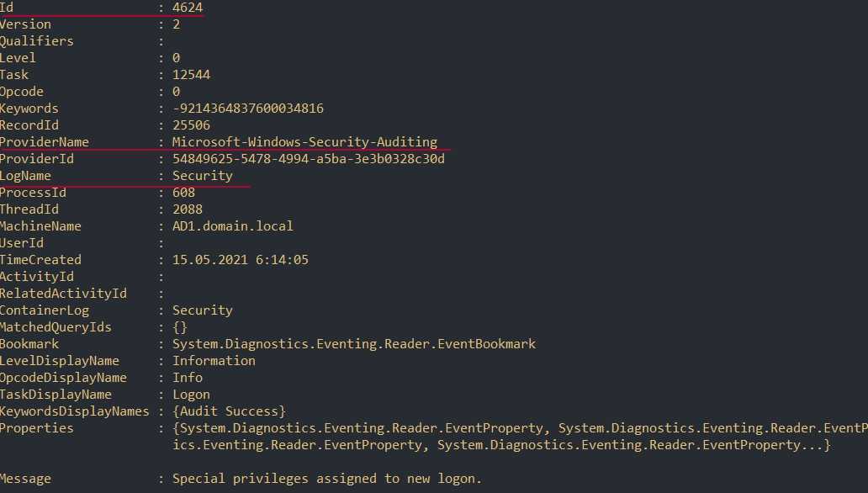
Task: Click the Properties label
Action: click(x=37, y=428)
